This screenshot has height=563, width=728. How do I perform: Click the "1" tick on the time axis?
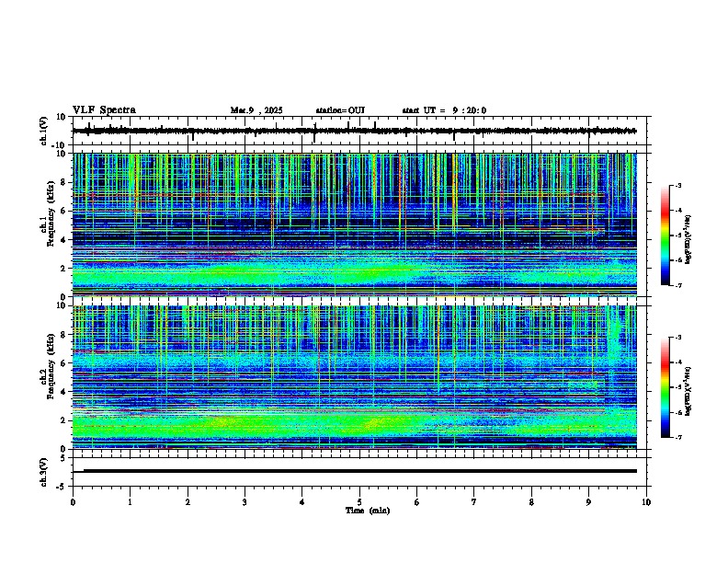[x=131, y=502]
